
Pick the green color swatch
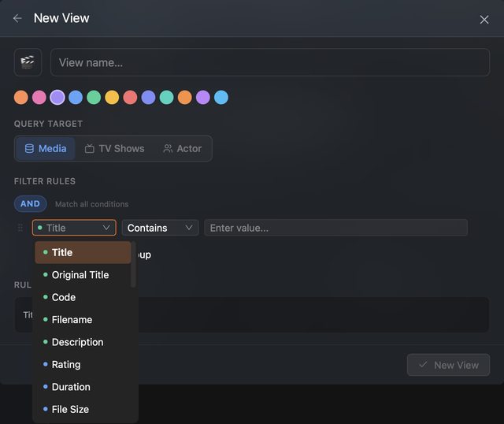point(94,98)
